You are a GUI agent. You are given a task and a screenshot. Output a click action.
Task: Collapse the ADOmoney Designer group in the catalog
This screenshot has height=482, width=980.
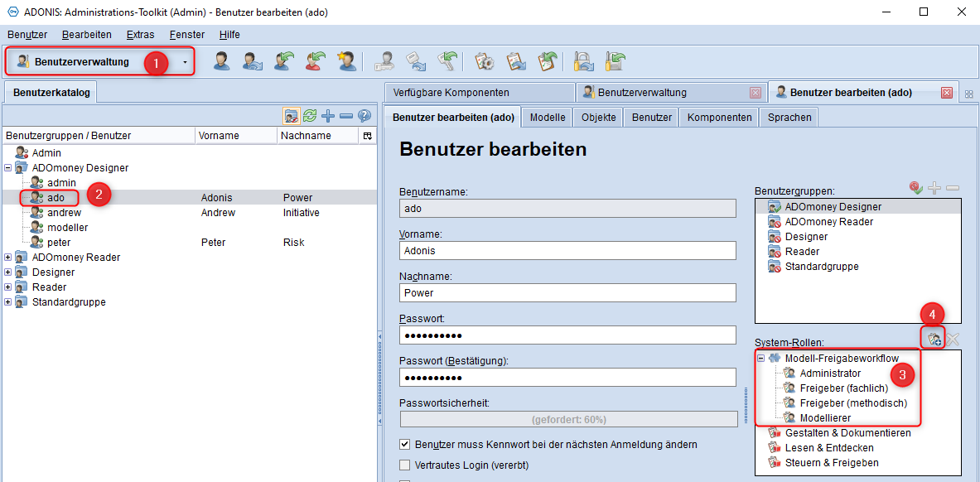point(7,167)
